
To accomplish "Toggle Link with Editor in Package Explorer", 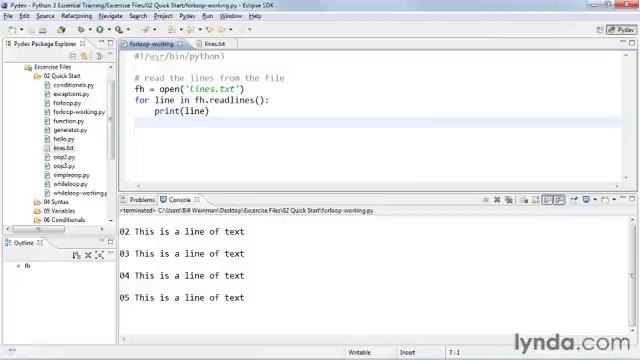I will point(84,56).
